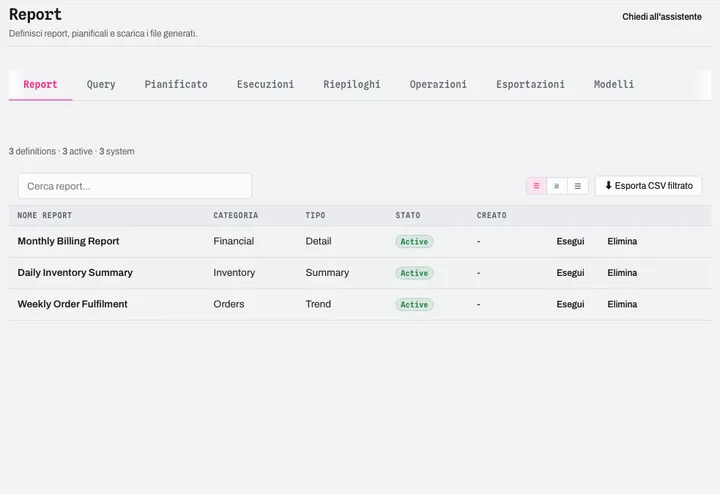Viewport: 720px width, 494px height.
Task: Select the comfortable row density icon
Action: [x=578, y=186]
